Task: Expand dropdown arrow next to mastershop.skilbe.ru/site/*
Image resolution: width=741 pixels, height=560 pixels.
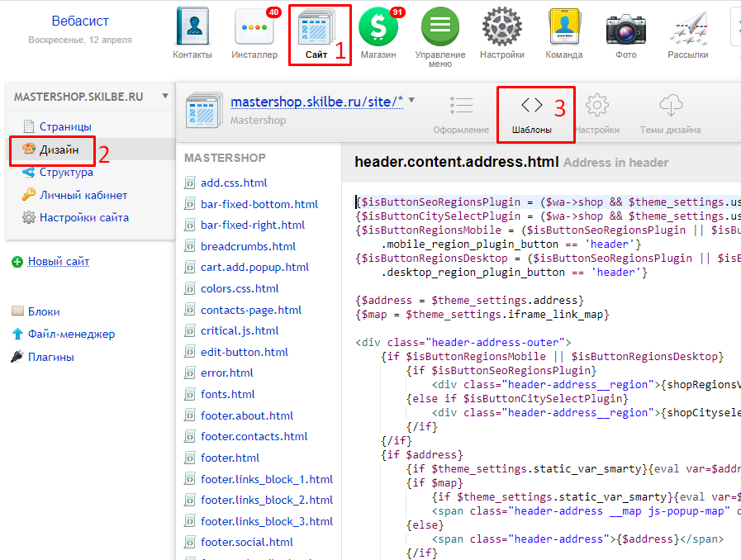Action: [x=411, y=100]
